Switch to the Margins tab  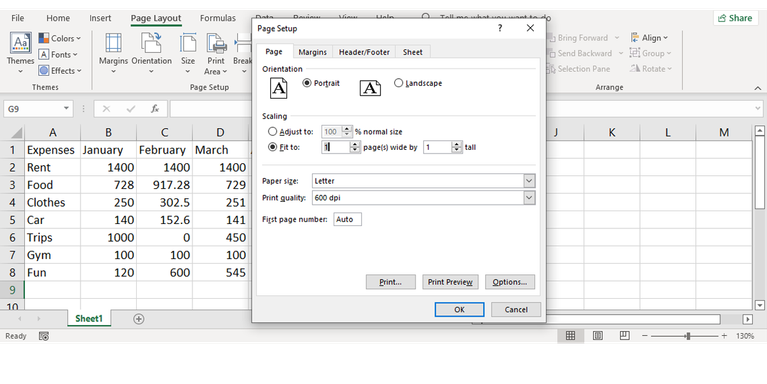tap(313, 52)
